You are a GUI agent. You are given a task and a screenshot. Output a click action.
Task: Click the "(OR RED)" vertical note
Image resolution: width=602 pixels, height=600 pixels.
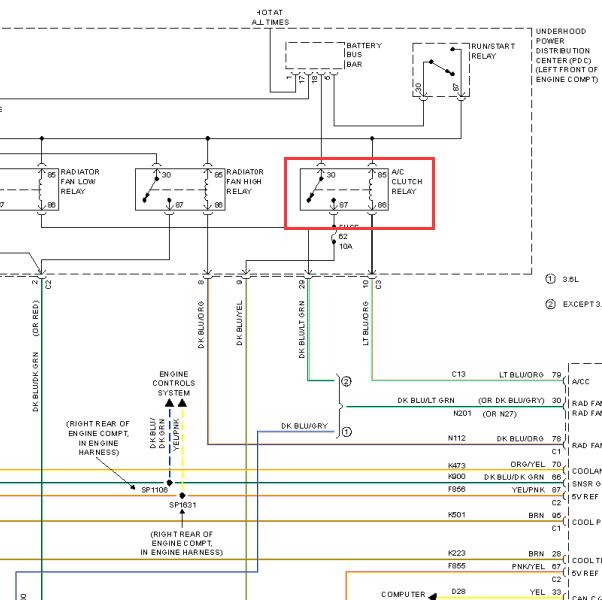36,318
